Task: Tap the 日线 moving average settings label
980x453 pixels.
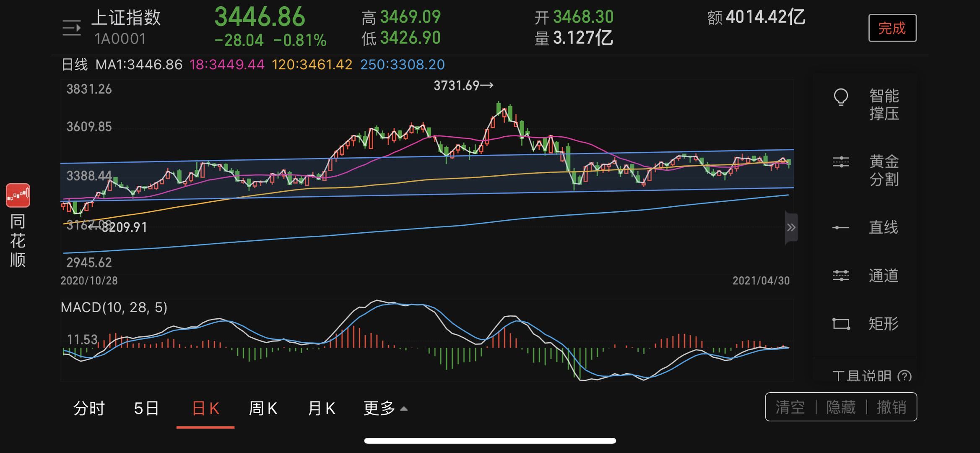Action: coord(74,65)
